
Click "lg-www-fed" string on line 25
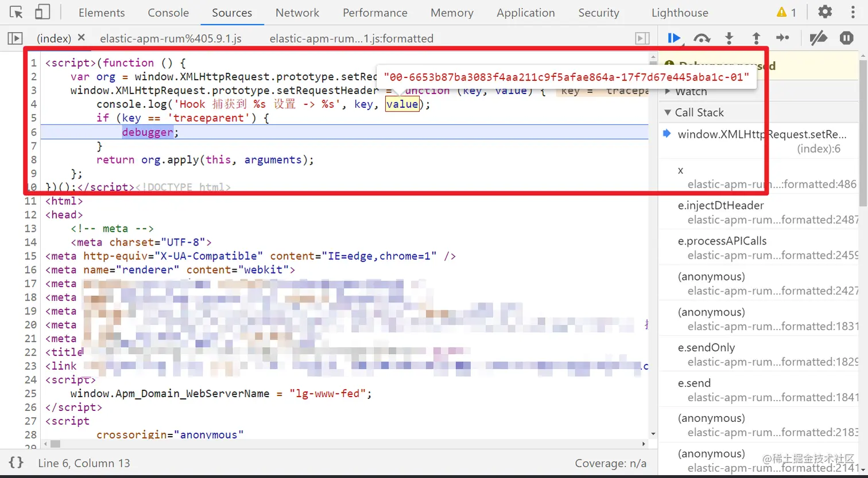tap(327, 394)
